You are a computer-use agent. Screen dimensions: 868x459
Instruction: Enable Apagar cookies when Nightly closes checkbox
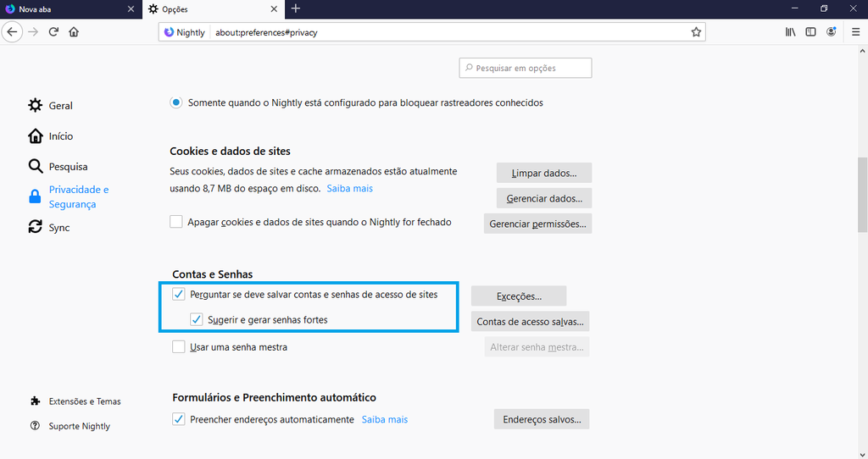click(x=176, y=222)
